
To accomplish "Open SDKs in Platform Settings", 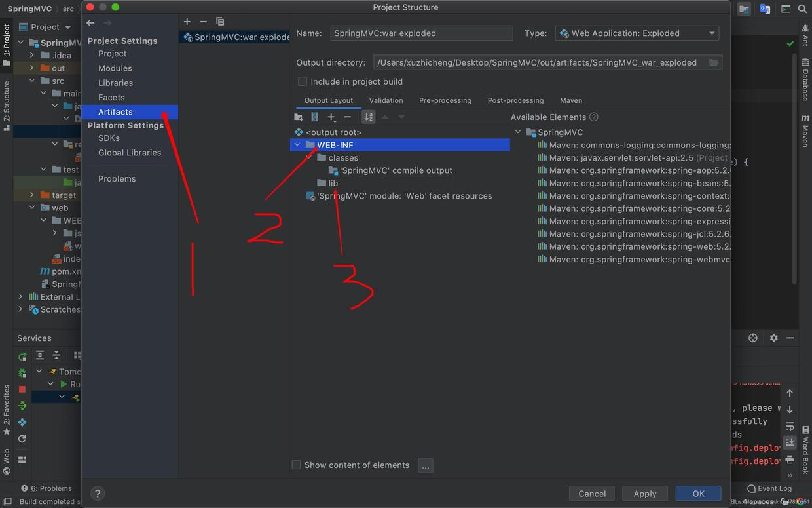I will point(109,138).
